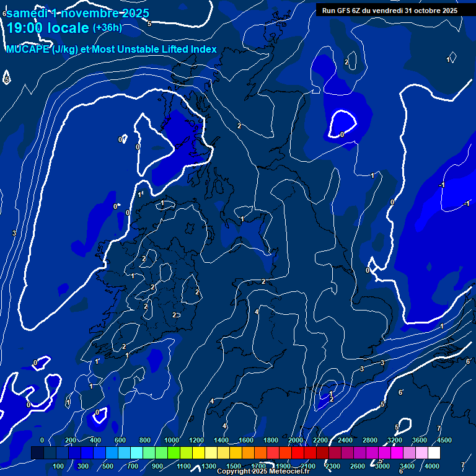Click the (+36h) forecast offset label
This screenshot has height=476, width=476.
(x=107, y=28)
